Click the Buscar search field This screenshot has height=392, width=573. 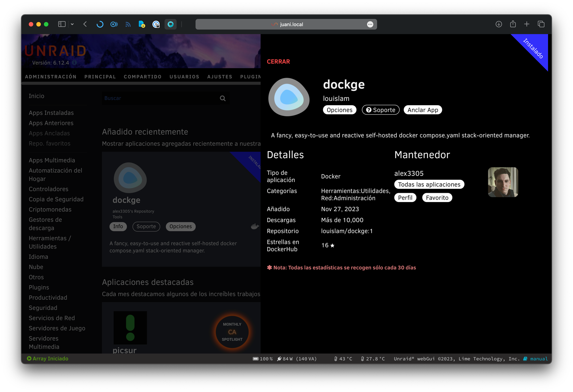[166, 98]
